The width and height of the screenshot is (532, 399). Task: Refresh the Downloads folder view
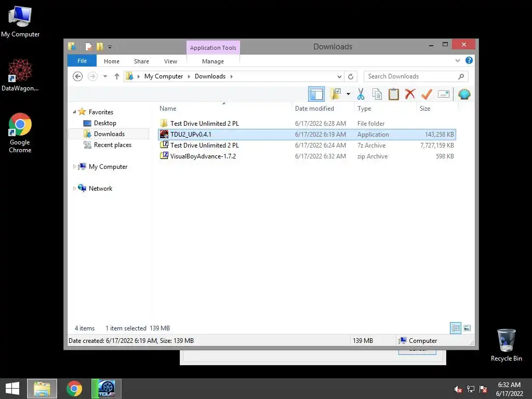pos(351,76)
